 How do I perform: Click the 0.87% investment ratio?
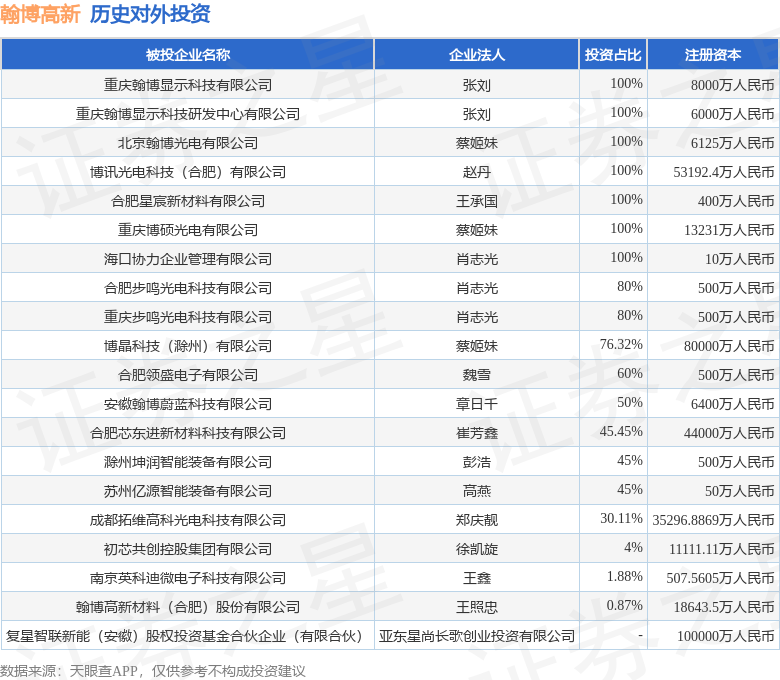pos(625,605)
